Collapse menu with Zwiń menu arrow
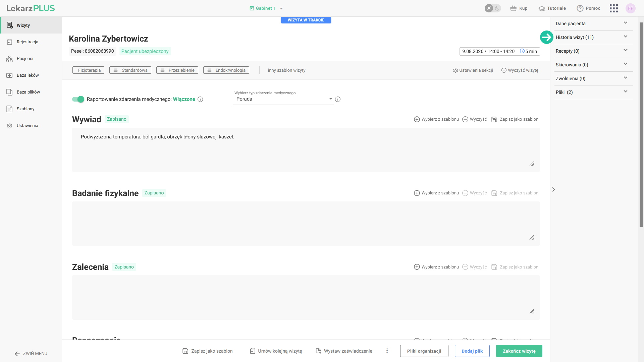Screen dimensions: 644x362 coord(17,354)
